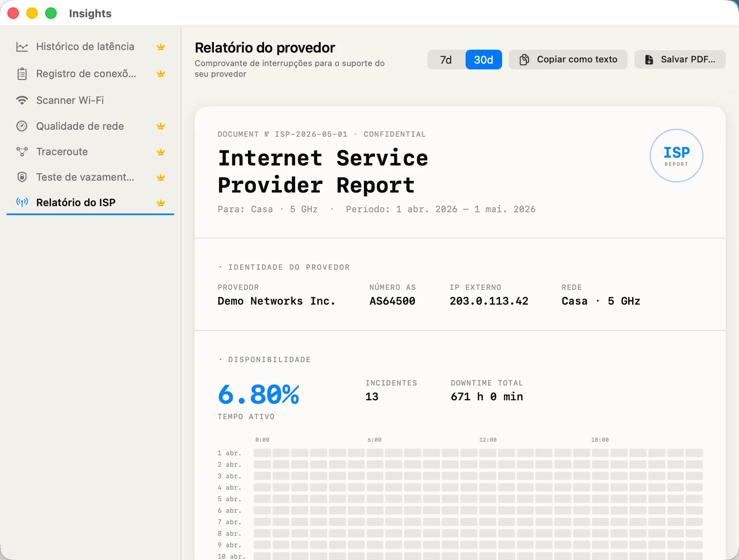Viewport: 739px width, 560px height.
Task: Click the leak test shield icon
Action: (22, 177)
